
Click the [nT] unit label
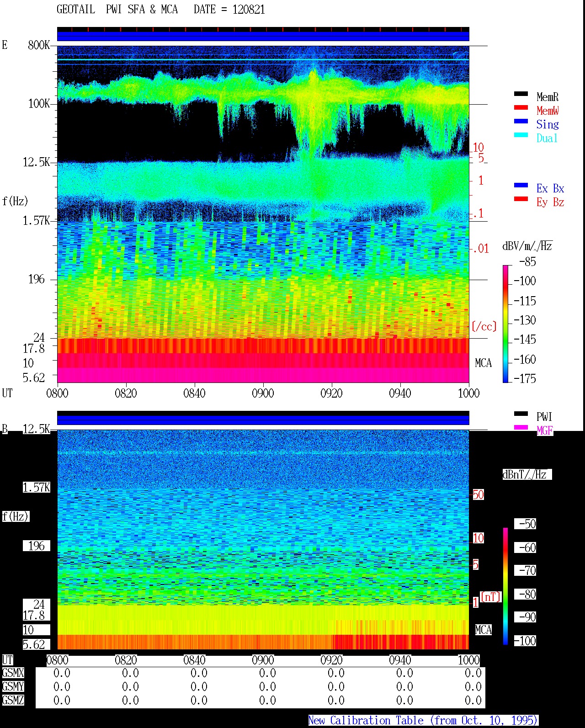[x=491, y=597]
